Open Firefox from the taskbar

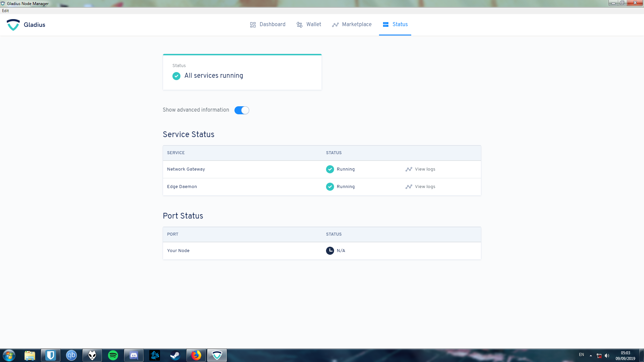click(x=196, y=355)
